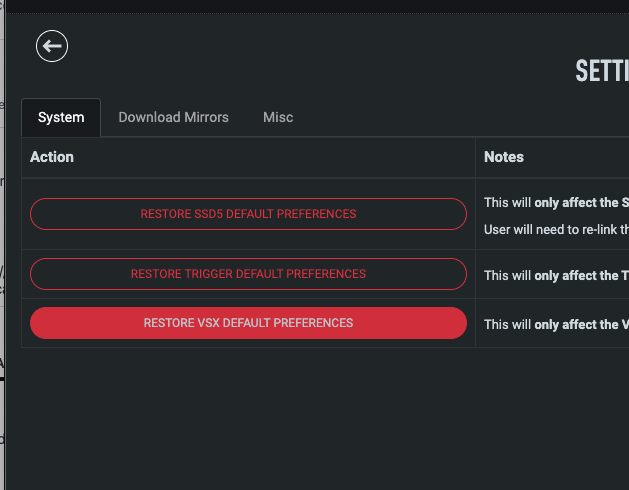This screenshot has height=490, width=629.
Task: Click Restore VSX Default Preferences button
Action: click(x=248, y=323)
